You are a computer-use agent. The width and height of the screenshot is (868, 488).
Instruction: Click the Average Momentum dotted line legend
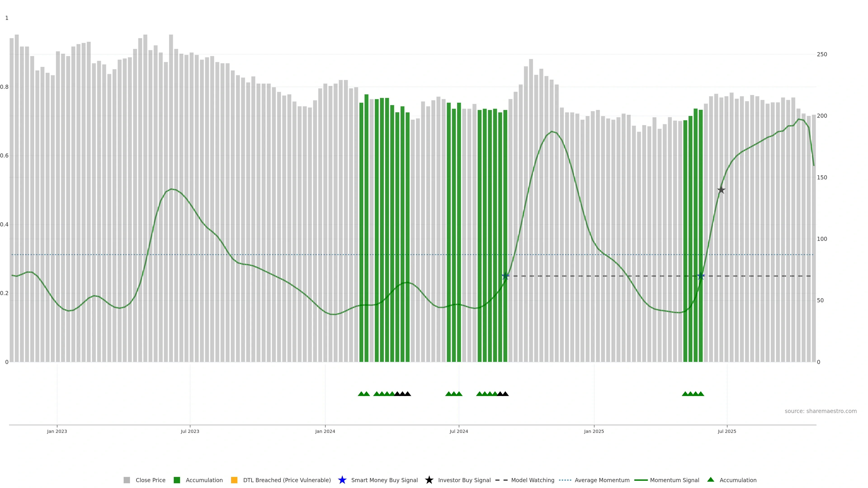click(565, 480)
